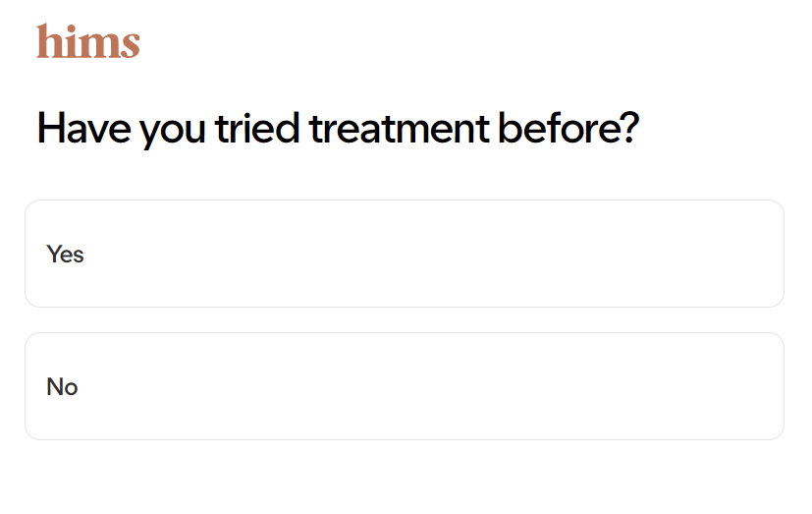Click the word 'treatment' in the heading
812x514 pixels.
click(400, 128)
